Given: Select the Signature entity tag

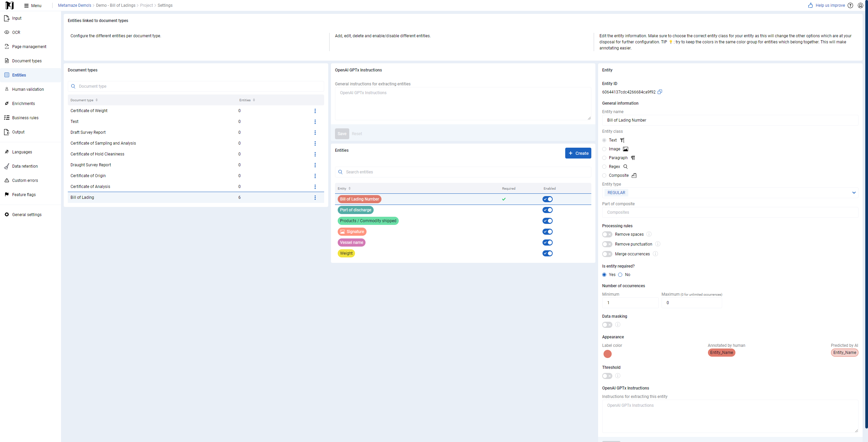Looking at the screenshot, I should [352, 232].
